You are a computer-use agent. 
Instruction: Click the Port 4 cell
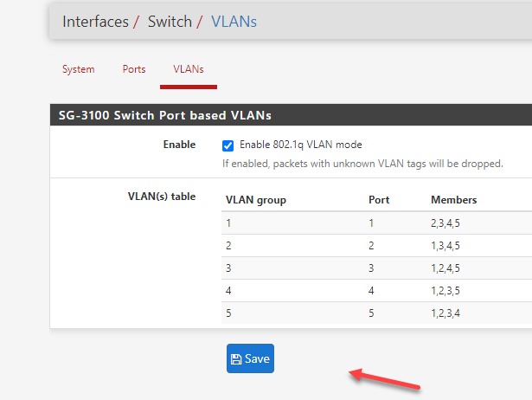[372, 291]
